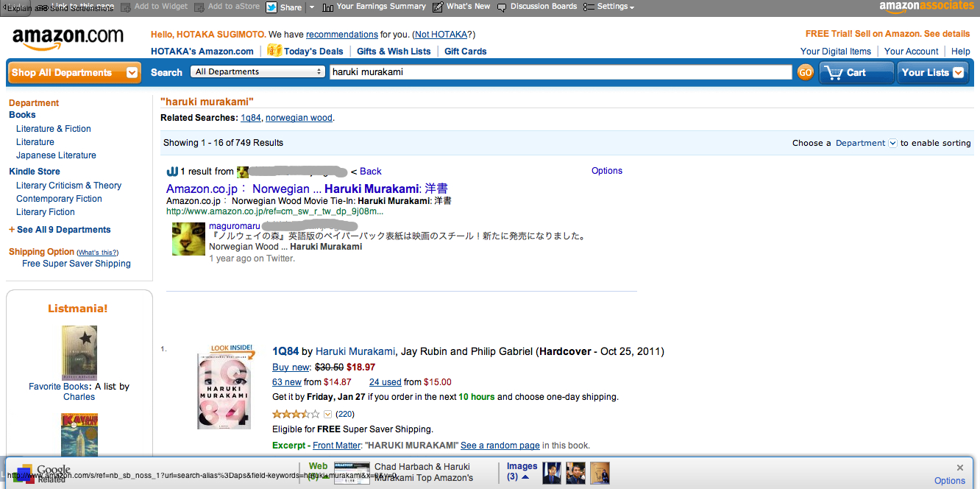Open Gifts & Wish Lists tab

[x=394, y=52]
